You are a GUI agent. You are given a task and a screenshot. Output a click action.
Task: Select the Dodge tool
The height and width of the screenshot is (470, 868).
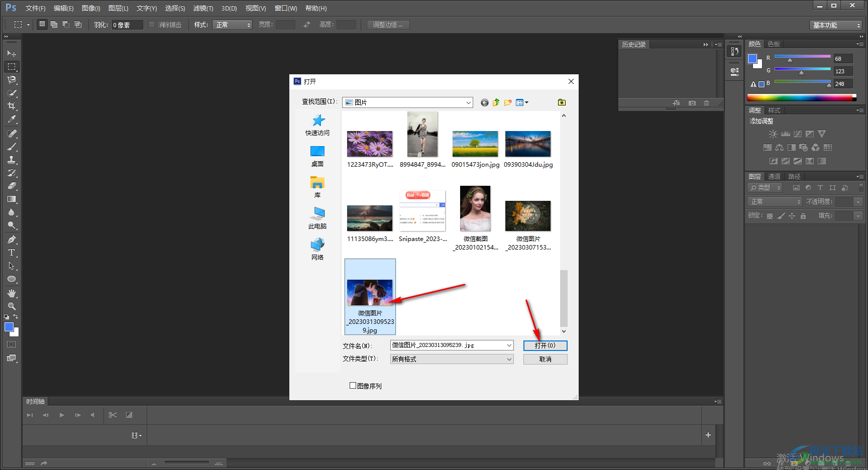[x=12, y=225]
